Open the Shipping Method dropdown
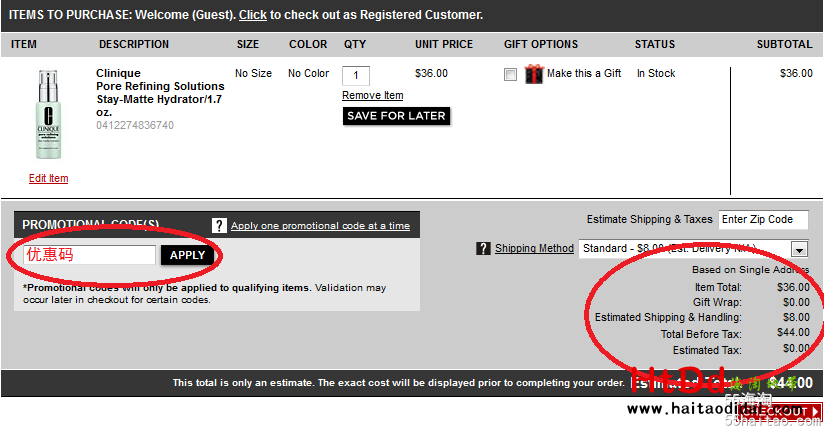 tap(693, 249)
